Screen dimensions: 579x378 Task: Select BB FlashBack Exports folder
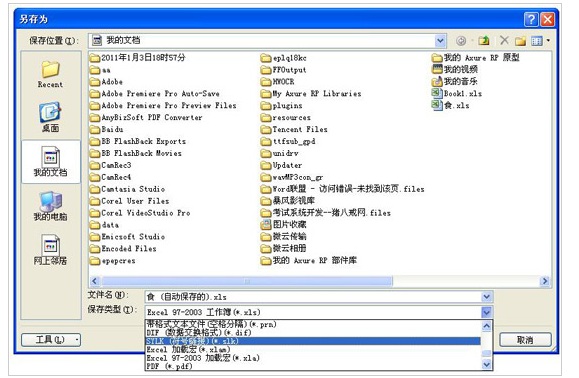tap(138, 141)
